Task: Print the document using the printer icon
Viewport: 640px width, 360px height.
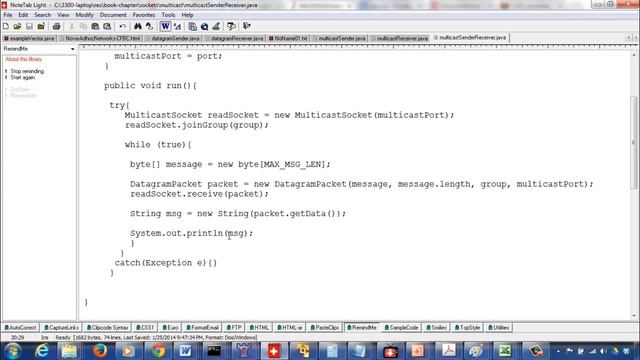Action: (x=56, y=27)
